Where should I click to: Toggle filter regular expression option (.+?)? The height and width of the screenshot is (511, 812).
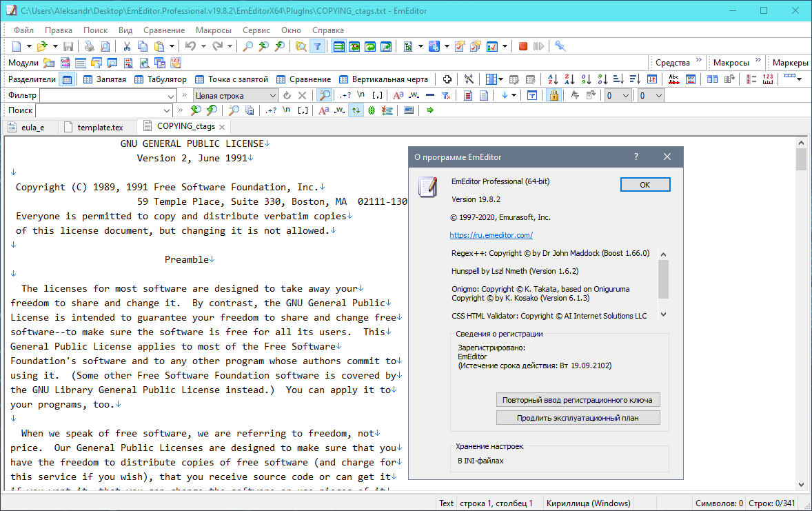point(345,95)
